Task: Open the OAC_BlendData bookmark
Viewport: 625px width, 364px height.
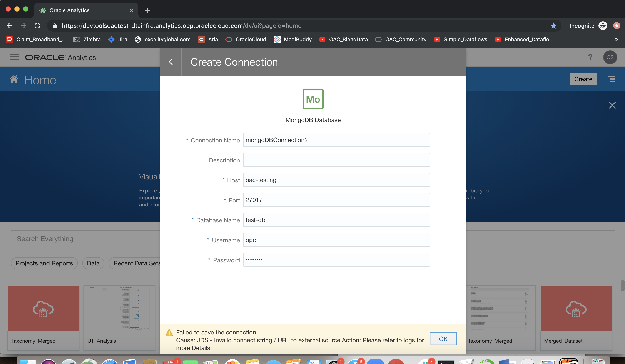Action: [343, 39]
